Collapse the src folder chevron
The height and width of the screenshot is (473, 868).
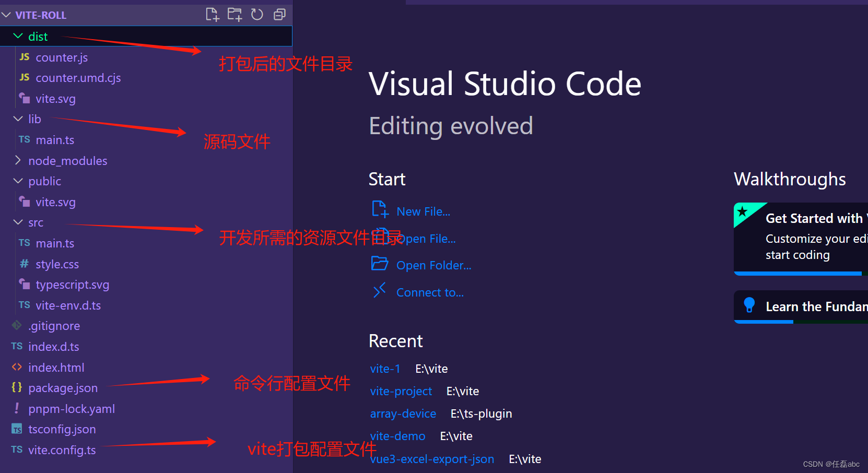18,222
